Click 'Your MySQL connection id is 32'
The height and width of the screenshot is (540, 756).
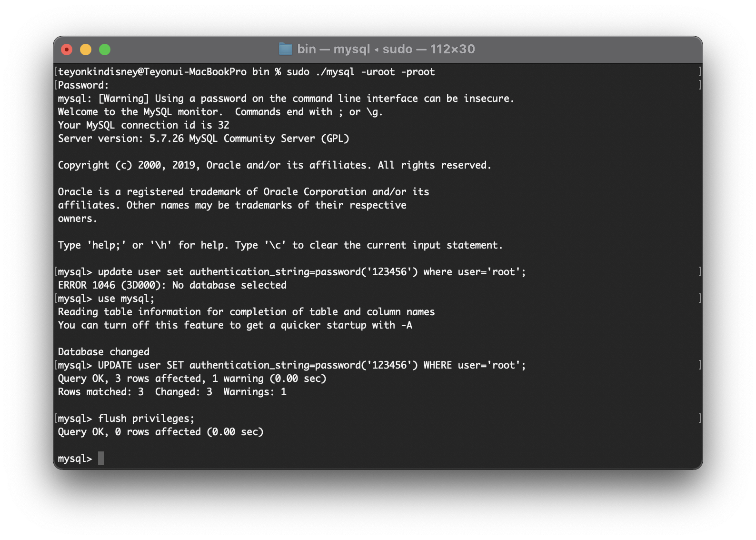[144, 125]
